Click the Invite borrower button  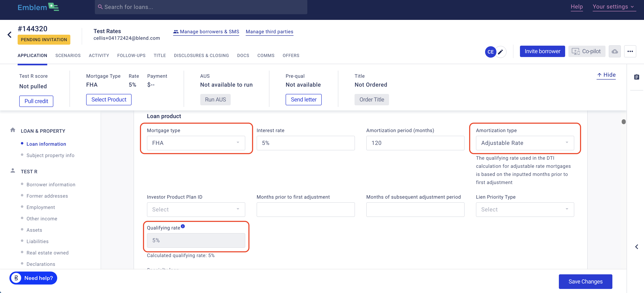tap(542, 52)
